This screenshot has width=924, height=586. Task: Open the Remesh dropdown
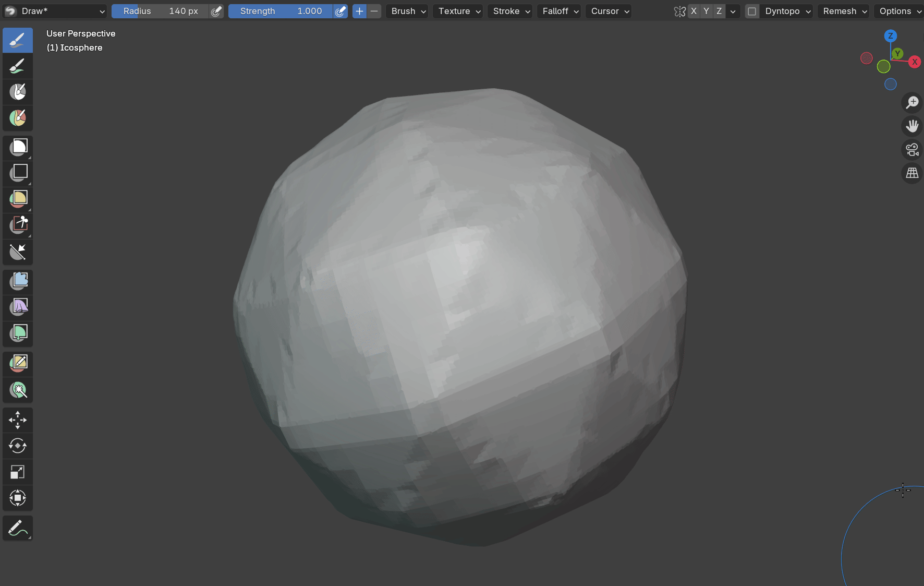[x=845, y=11]
